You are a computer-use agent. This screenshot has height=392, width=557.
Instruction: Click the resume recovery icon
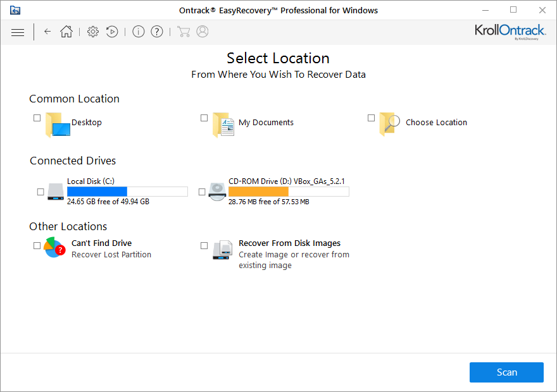(112, 32)
